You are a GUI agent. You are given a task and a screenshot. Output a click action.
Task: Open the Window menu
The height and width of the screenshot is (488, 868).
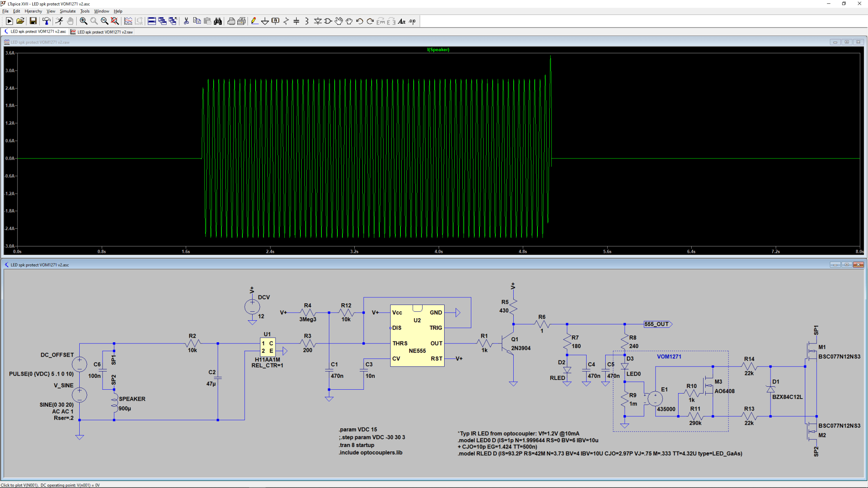[101, 11]
